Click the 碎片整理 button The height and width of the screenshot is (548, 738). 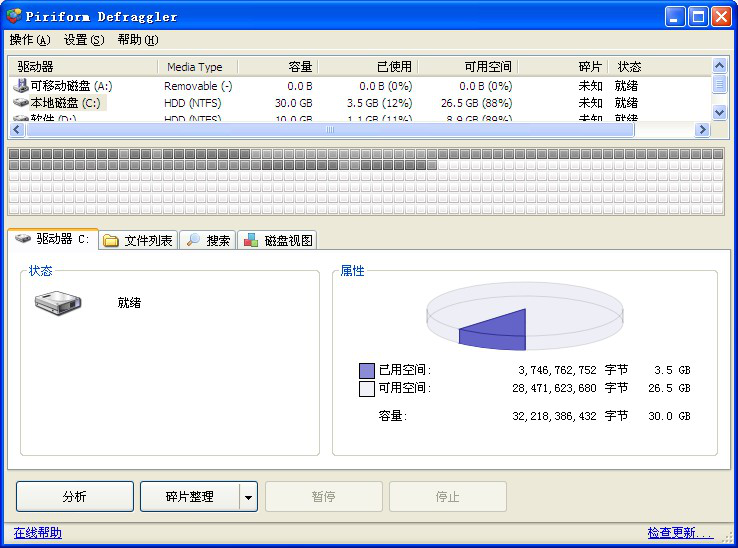pyautogui.click(x=190, y=496)
